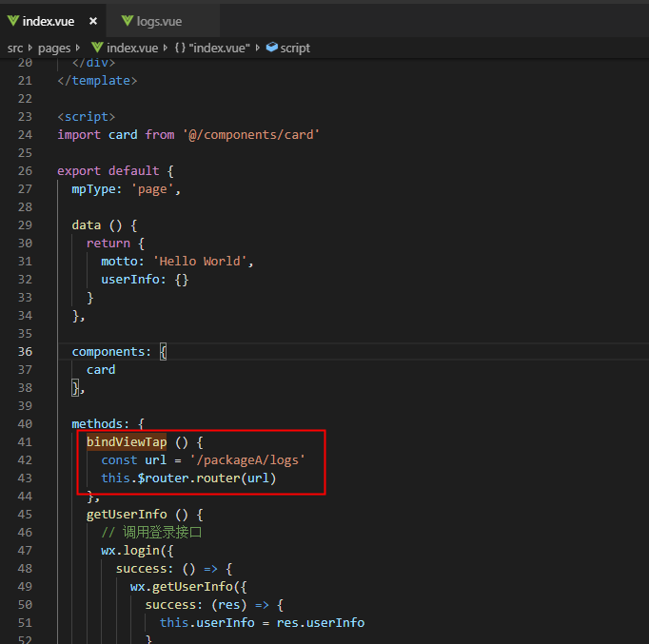Click this.userInfo = res.userInfo assignment
Viewport: 649px width, 644px height.
tap(262, 623)
